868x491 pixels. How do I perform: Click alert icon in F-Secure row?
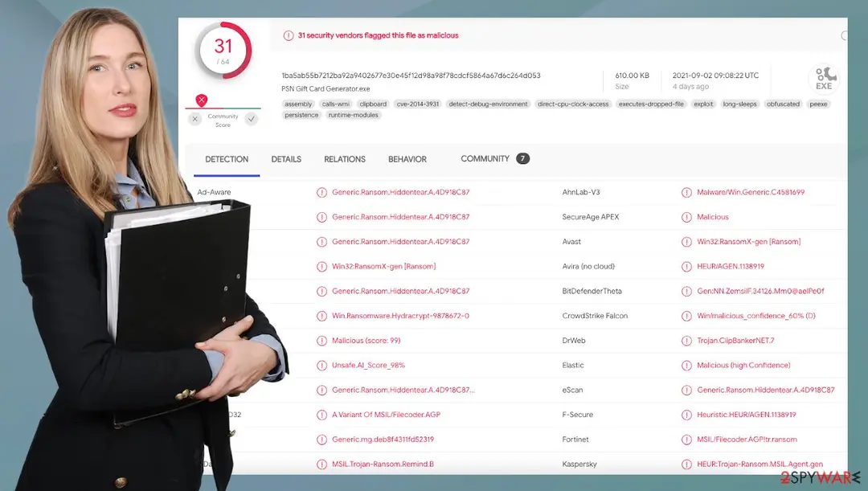coord(686,415)
